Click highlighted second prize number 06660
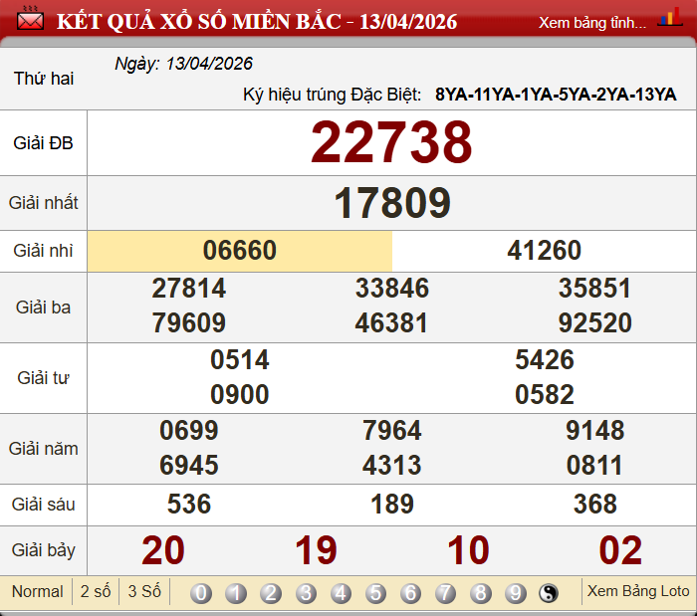Screen dimensions: 697x616 tap(240, 251)
